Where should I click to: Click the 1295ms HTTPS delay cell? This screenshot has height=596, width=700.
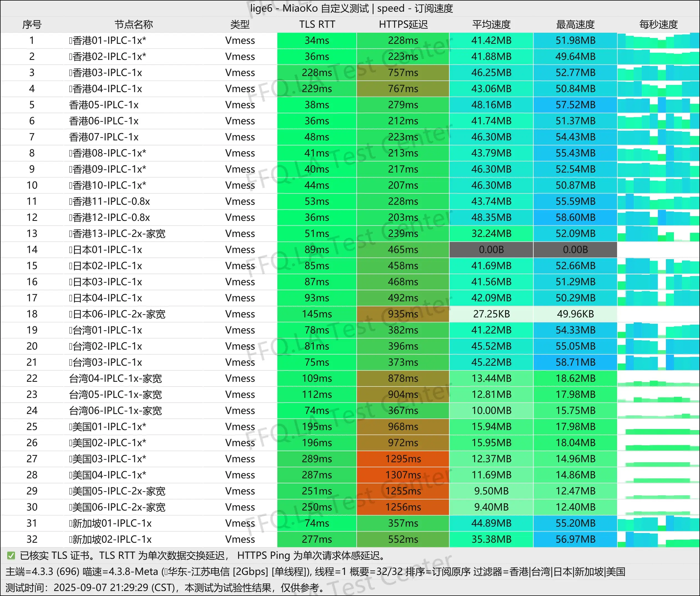pyautogui.click(x=403, y=459)
